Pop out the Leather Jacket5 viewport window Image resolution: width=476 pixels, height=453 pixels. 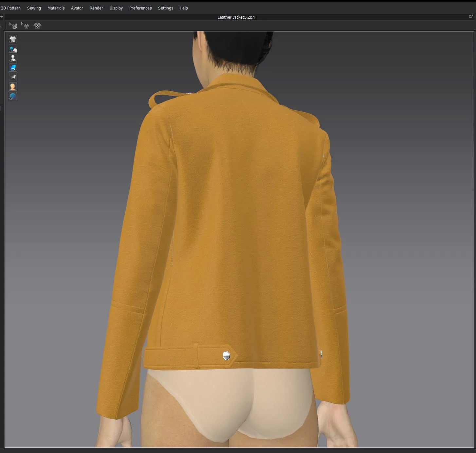click(x=471, y=16)
